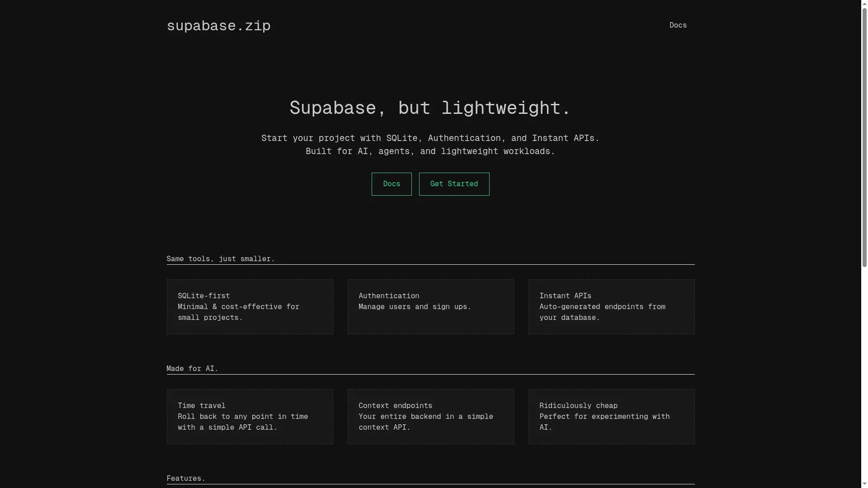This screenshot has width=868, height=488.
Task: Click text 'Perfect for experimenting with AI.'
Action: coord(604,422)
